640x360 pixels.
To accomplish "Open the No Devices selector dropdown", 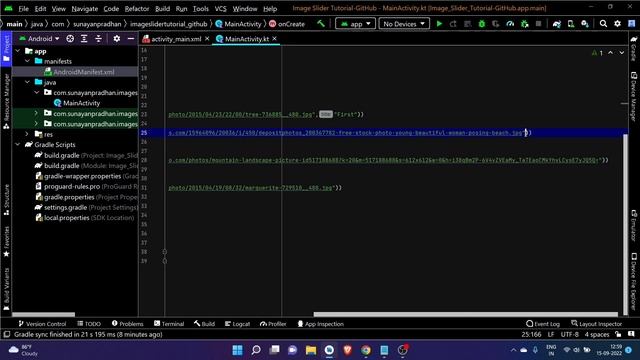I will (x=404, y=24).
